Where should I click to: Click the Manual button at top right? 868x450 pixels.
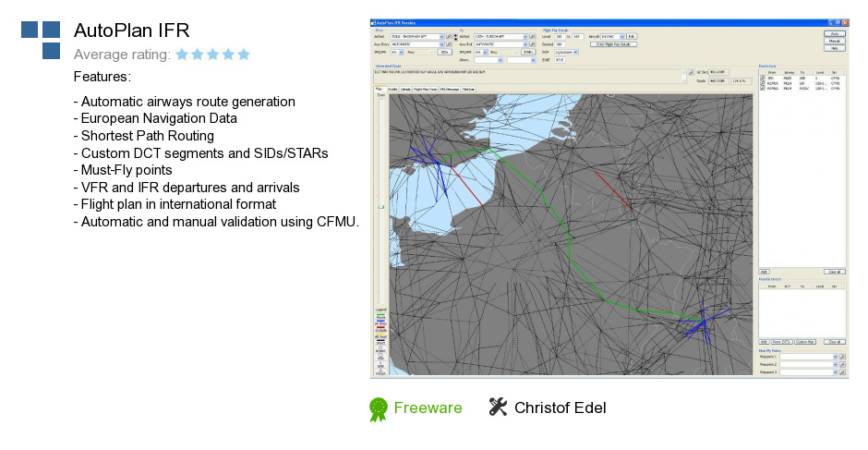click(x=835, y=41)
